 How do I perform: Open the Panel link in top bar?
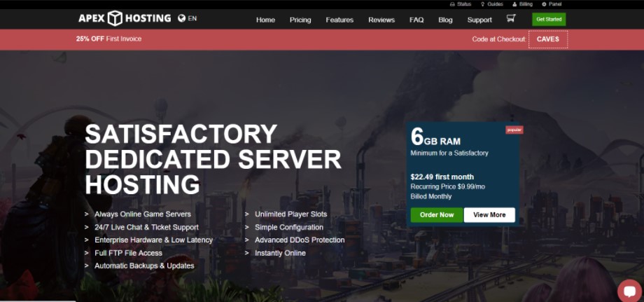552,4
